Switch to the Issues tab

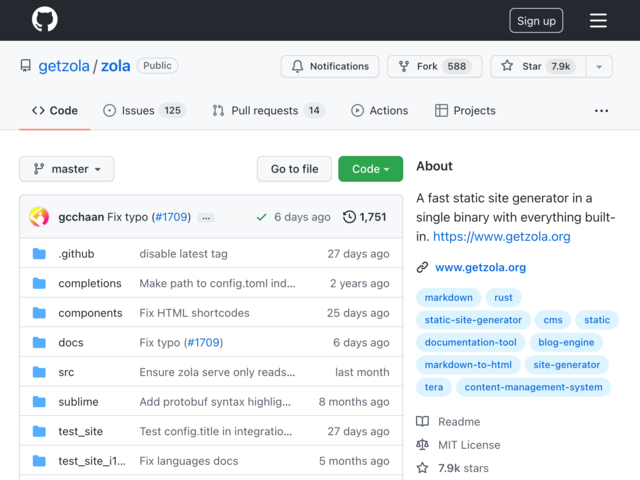click(x=144, y=111)
